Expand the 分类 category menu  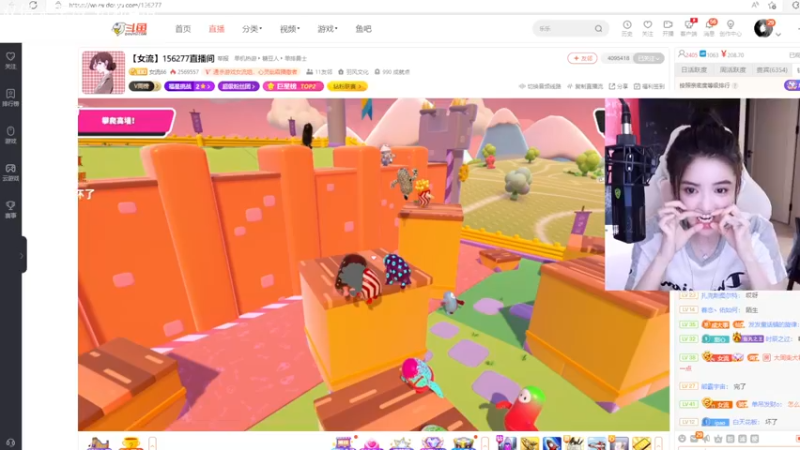pyautogui.click(x=252, y=29)
